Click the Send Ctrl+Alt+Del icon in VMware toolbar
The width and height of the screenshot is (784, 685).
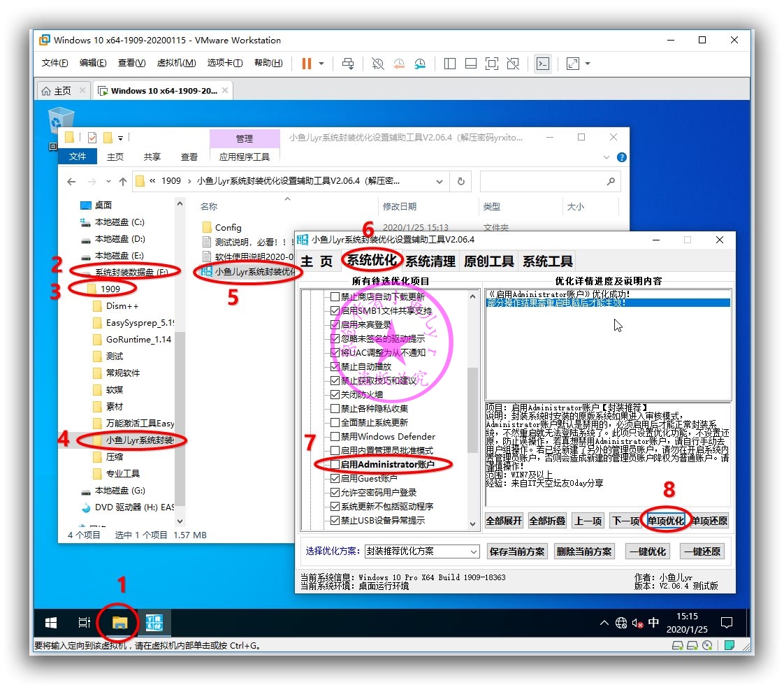pyautogui.click(x=347, y=64)
